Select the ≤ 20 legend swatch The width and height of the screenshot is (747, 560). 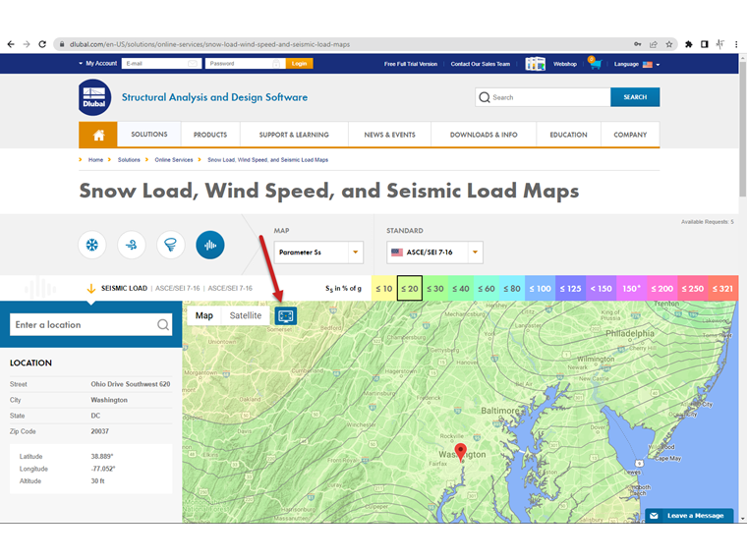[x=410, y=288]
